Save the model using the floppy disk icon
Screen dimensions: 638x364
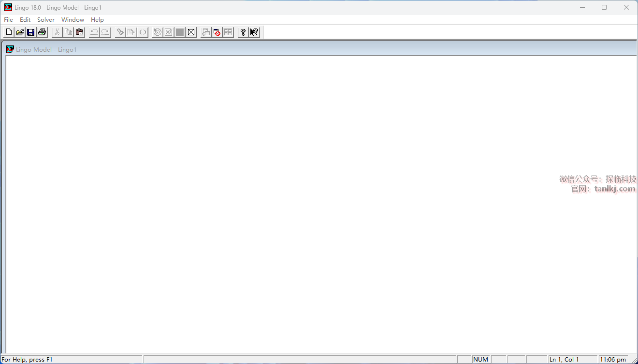pos(31,32)
